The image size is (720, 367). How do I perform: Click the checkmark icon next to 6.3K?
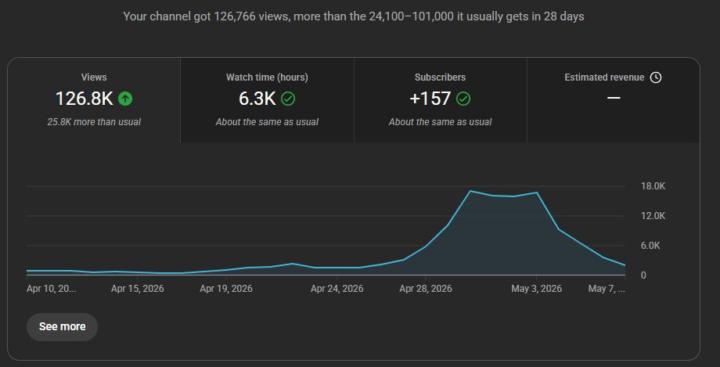(x=288, y=99)
